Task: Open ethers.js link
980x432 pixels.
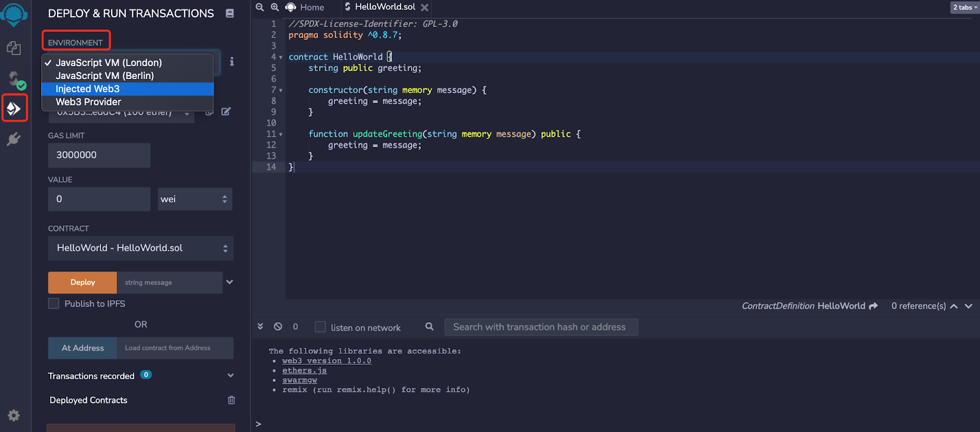Action: point(304,371)
